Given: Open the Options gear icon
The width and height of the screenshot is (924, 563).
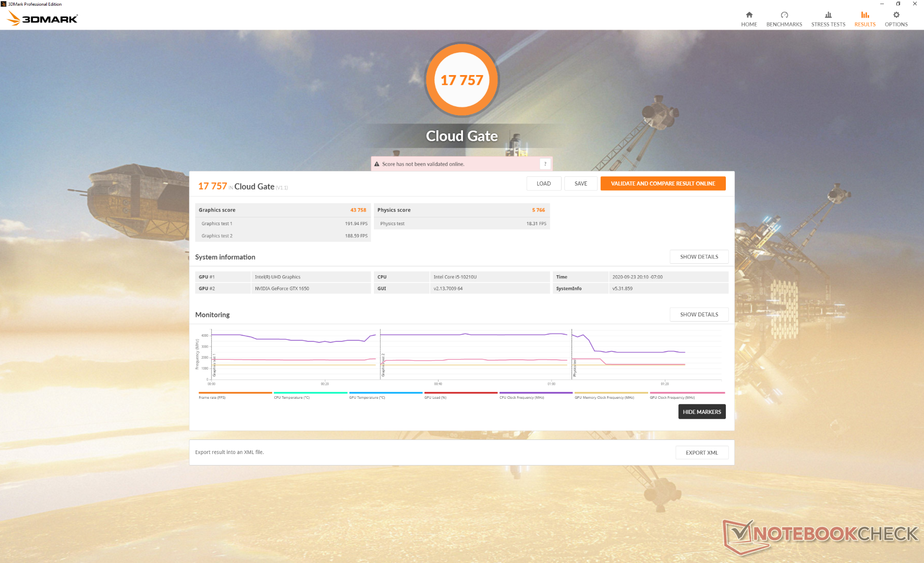Looking at the screenshot, I should 896,15.
